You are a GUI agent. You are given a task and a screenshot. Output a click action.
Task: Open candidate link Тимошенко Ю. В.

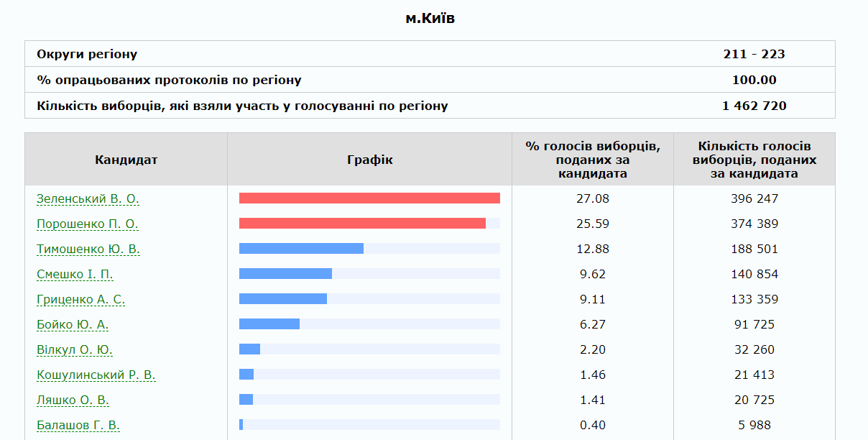click(88, 249)
